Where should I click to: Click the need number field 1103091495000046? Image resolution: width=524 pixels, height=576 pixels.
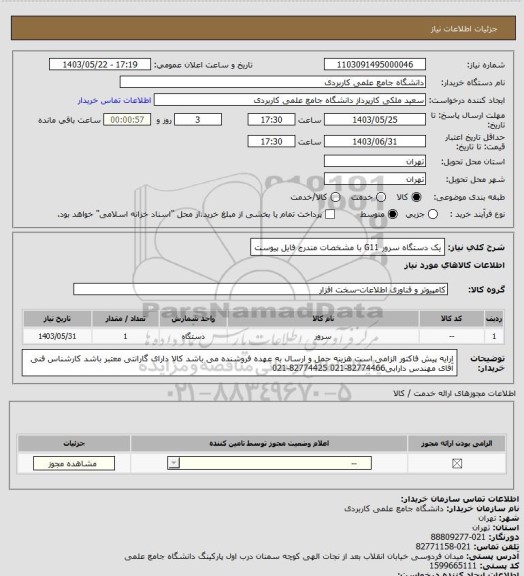[x=375, y=65]
